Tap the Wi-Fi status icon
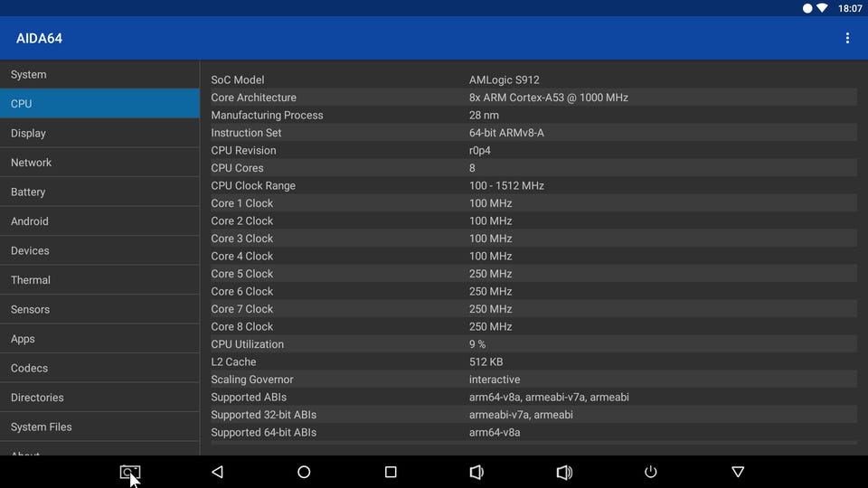Screen dimensions: 868x488 823,8
